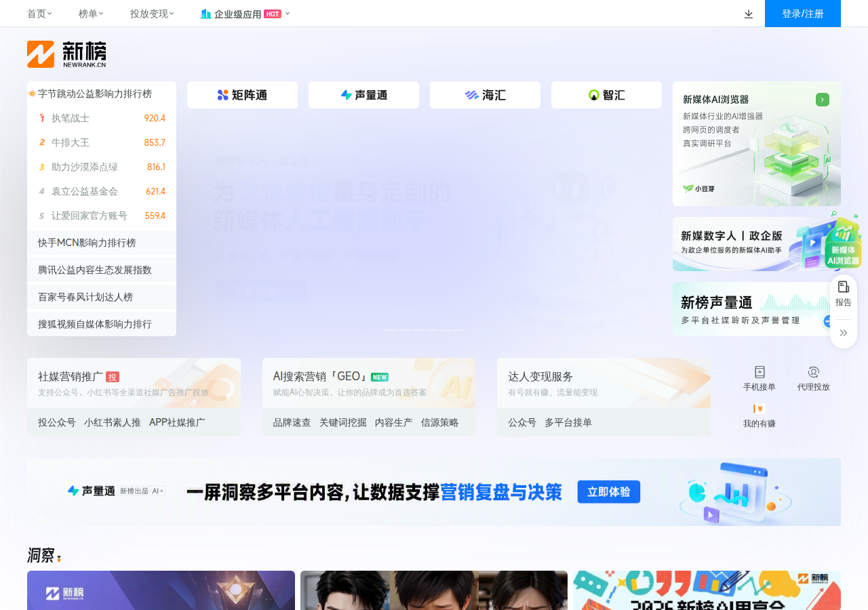Viewport: 868px width, 610px height.
Task: Open APP社媒推广 link
Action: pyautogui.click(x=177, y=422)
